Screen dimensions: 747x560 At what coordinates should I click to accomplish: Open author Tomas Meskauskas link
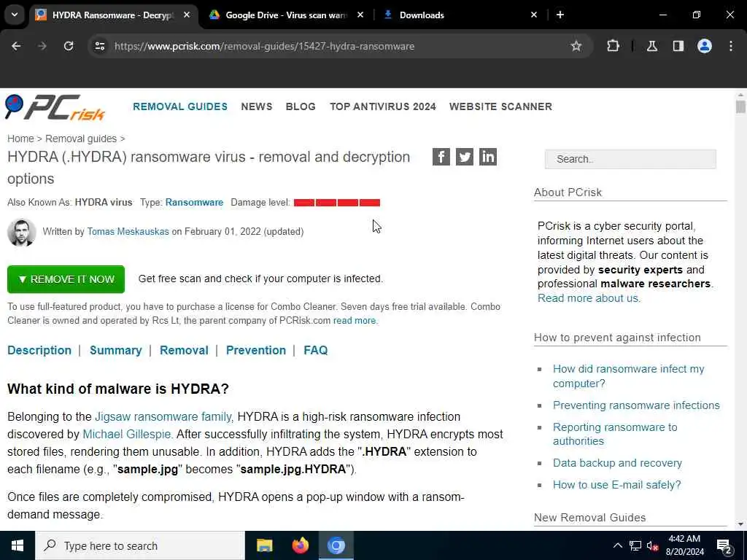128,231
